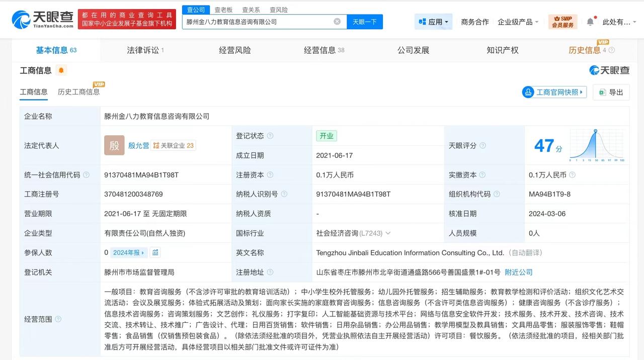
Task: Switch to the 经营信息 tab
Action: 324,50
